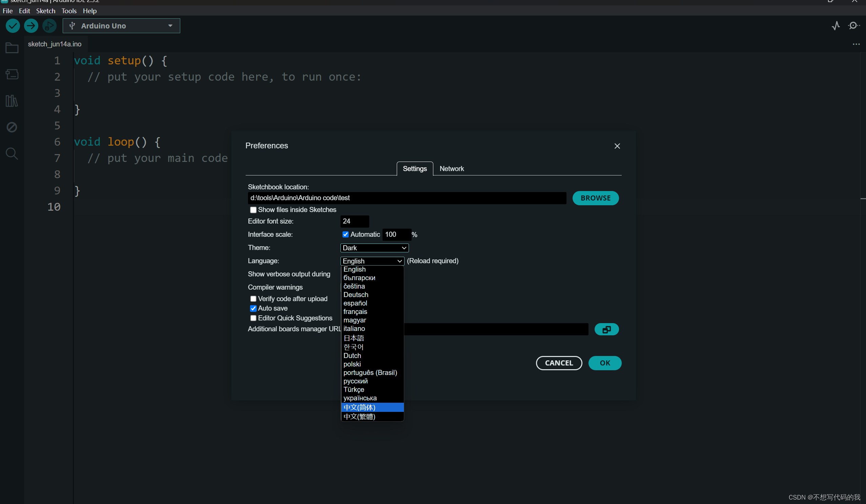The width and height of the screenshot is (866, 504).
Task: Select italiano language option
Action: tap(372, 329)
